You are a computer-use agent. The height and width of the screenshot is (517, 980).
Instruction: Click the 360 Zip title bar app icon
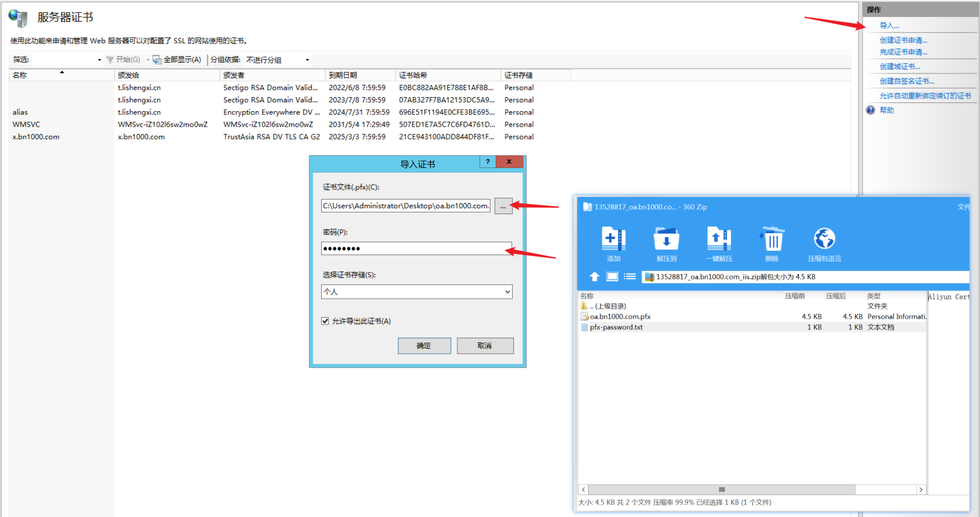(587, 207)
